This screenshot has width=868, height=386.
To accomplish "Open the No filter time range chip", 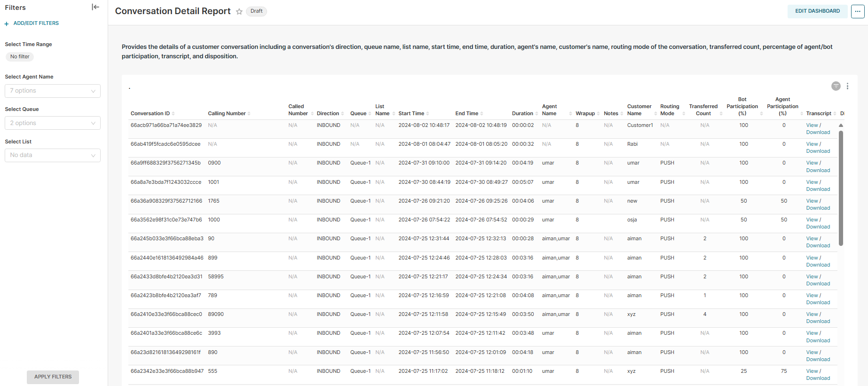I will click(x=20, y=57).
